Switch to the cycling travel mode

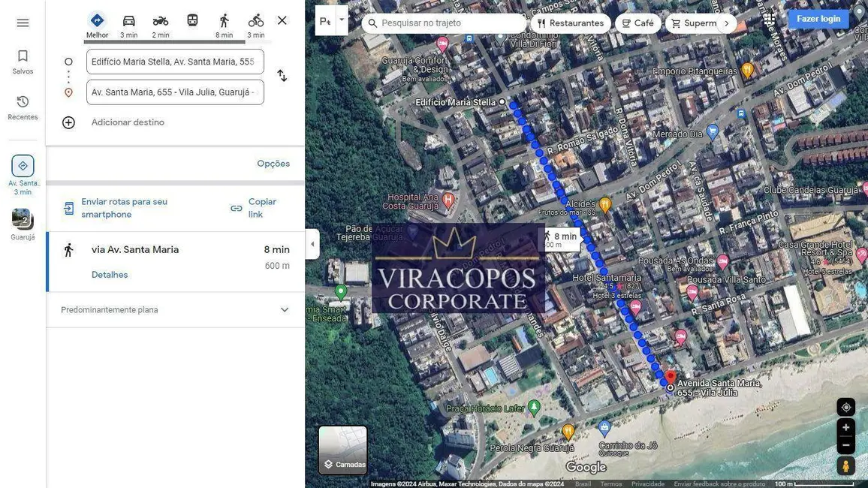pyautogui.click(x=256, y=24)
